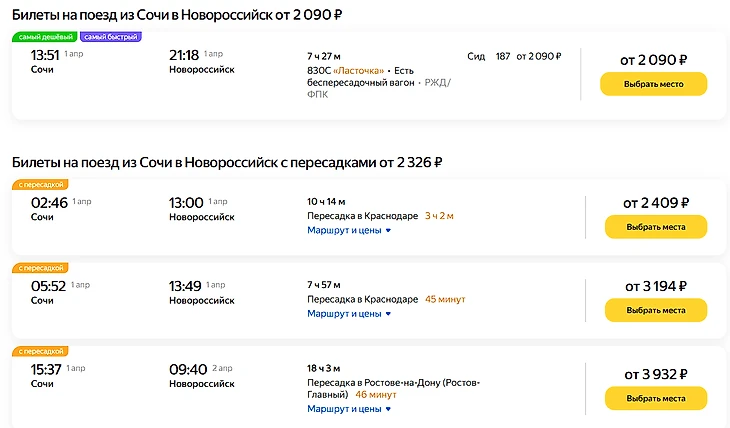Click "с пересадкой" badge on 02:46 train
Image resolution: width=730 pixels, height=428 pixels.
[39, 185]
